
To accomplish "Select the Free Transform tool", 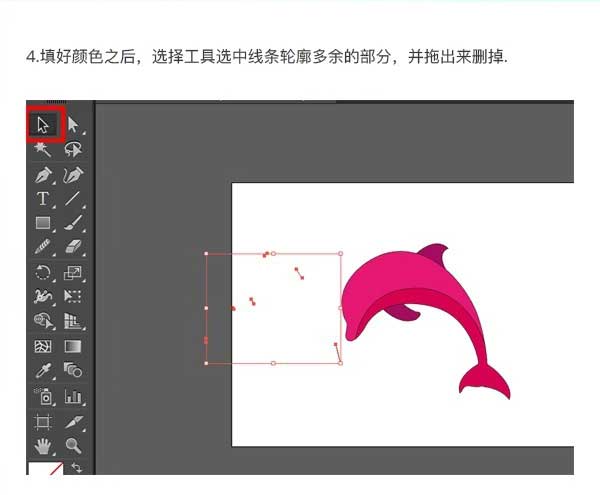I will [73, 296].
